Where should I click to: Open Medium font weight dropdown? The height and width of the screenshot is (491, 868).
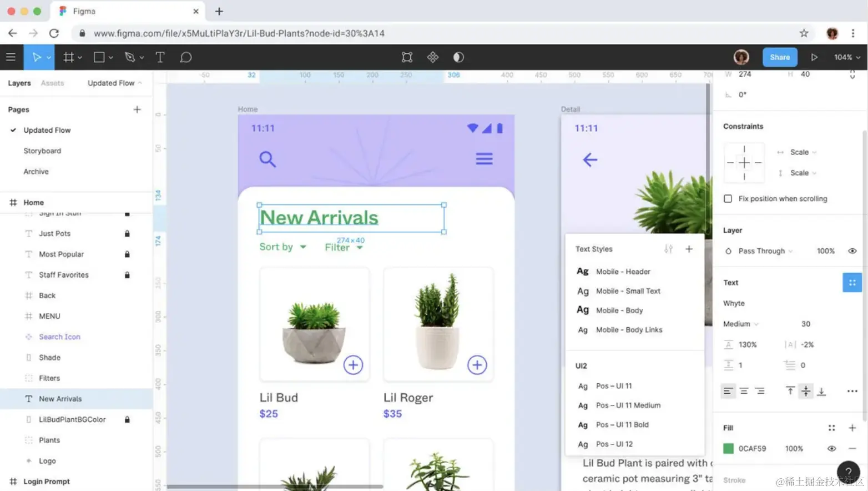[741, 324]
